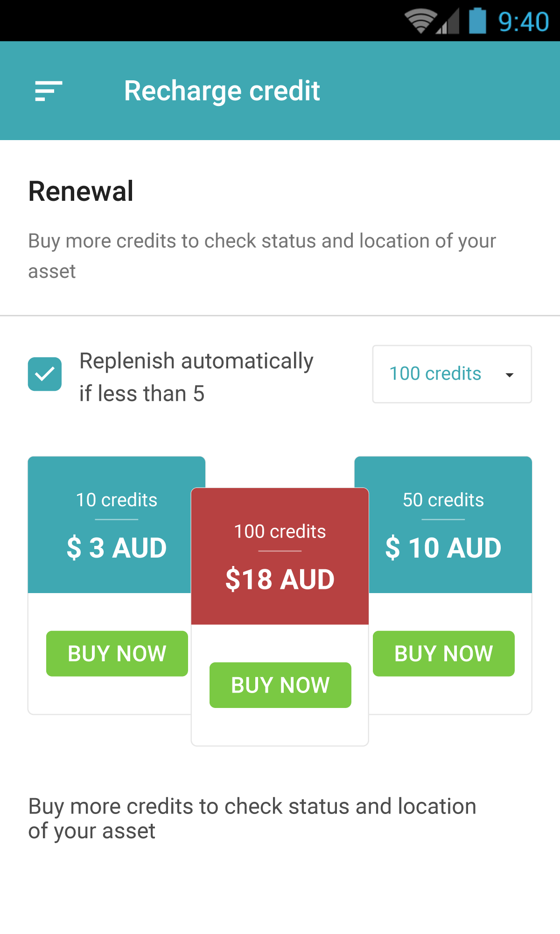
Task: Buy the 10 credits package now
Action: (x=117, y=653)
